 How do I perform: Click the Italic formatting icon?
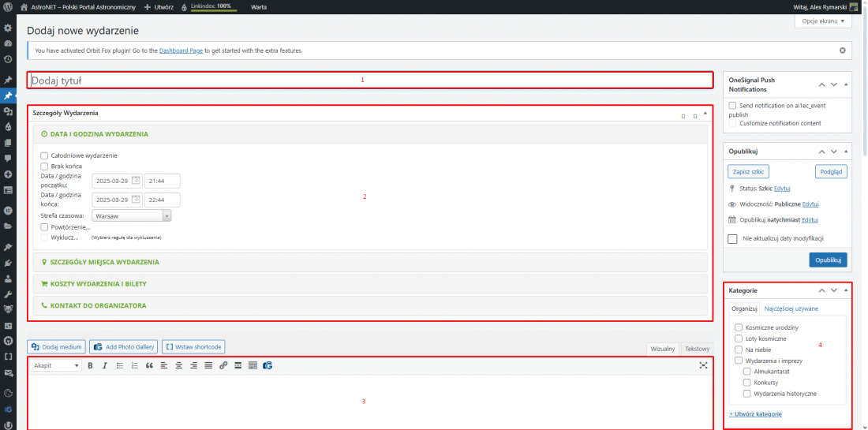coord(104,365)
